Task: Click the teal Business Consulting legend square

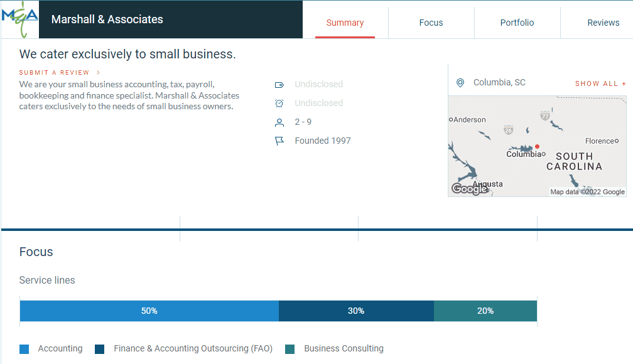Action: pos(289,348)
